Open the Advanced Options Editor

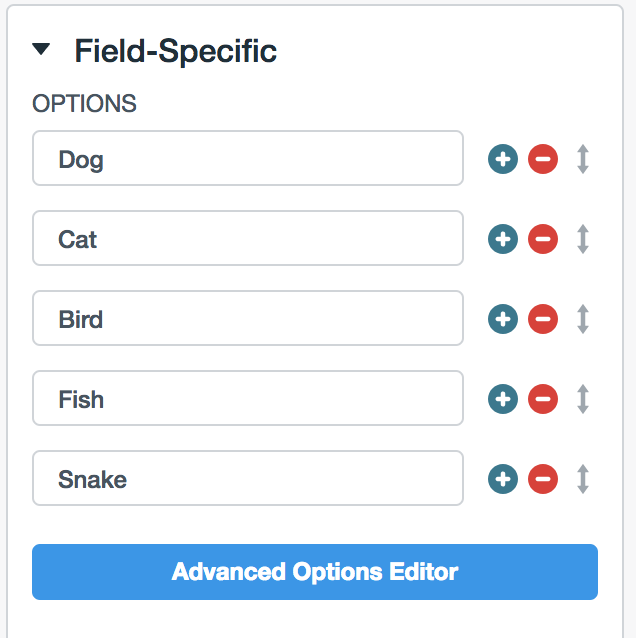(x=314, y=572)
